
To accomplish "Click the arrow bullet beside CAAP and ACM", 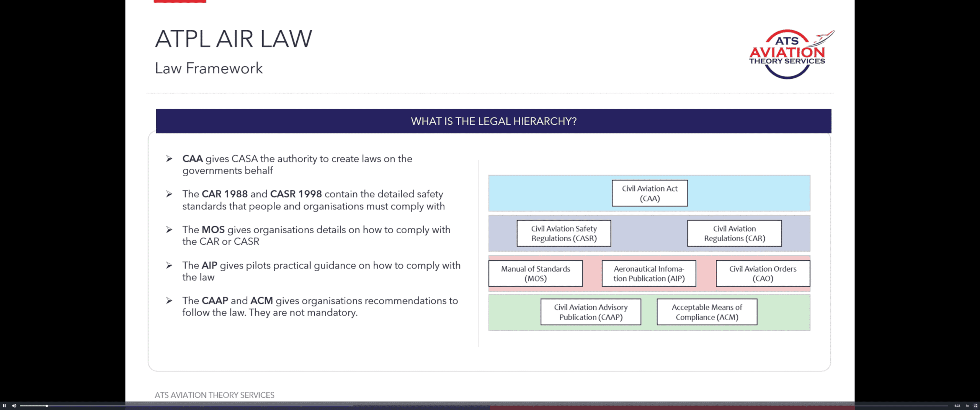I will 169,301.
